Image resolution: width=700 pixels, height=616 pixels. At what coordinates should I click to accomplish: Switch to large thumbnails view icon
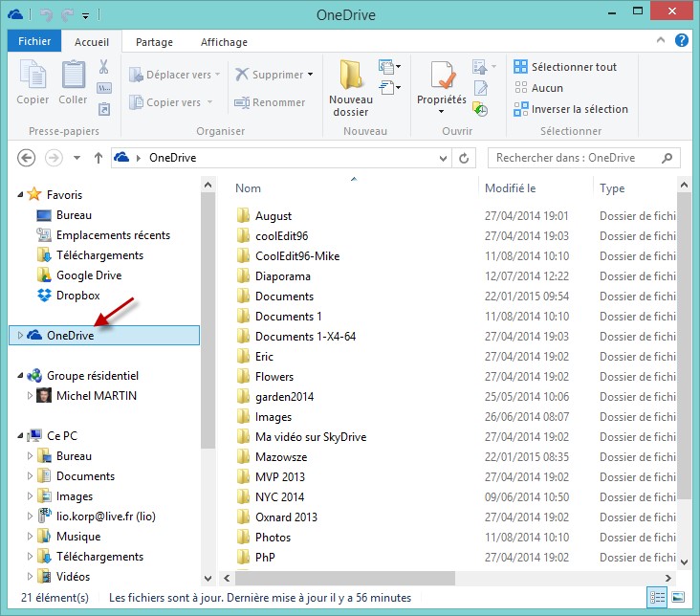(x=677, y=597)
